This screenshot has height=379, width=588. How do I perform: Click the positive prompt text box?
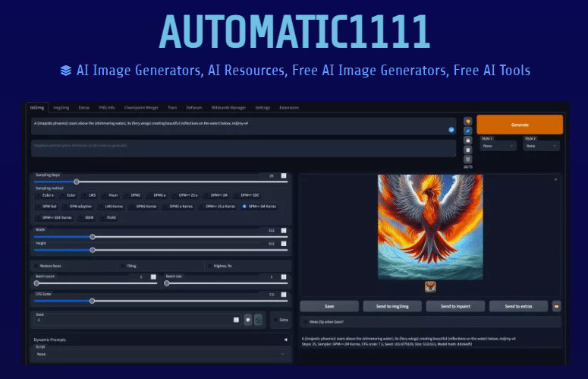coord(244,126)
